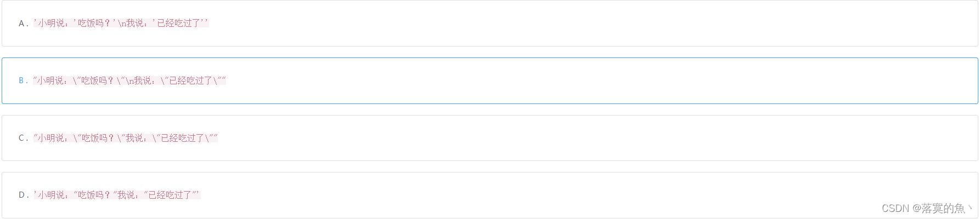Screen dimensions: 980x219
Task: Click '小明说' text in option D
Action: coord(50,195)
